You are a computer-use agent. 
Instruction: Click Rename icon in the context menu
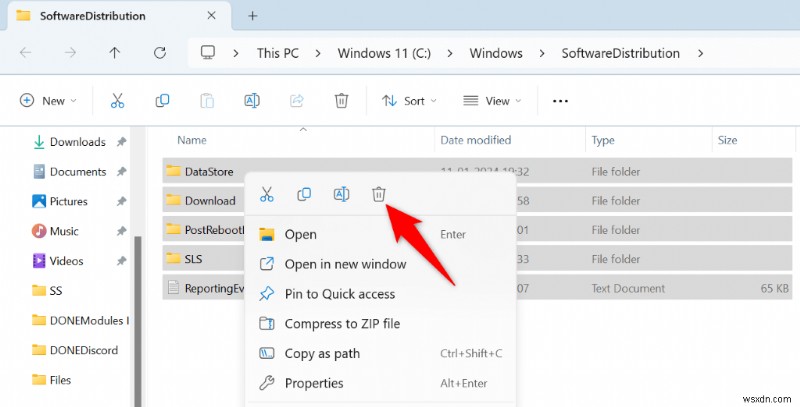(341, 194)
